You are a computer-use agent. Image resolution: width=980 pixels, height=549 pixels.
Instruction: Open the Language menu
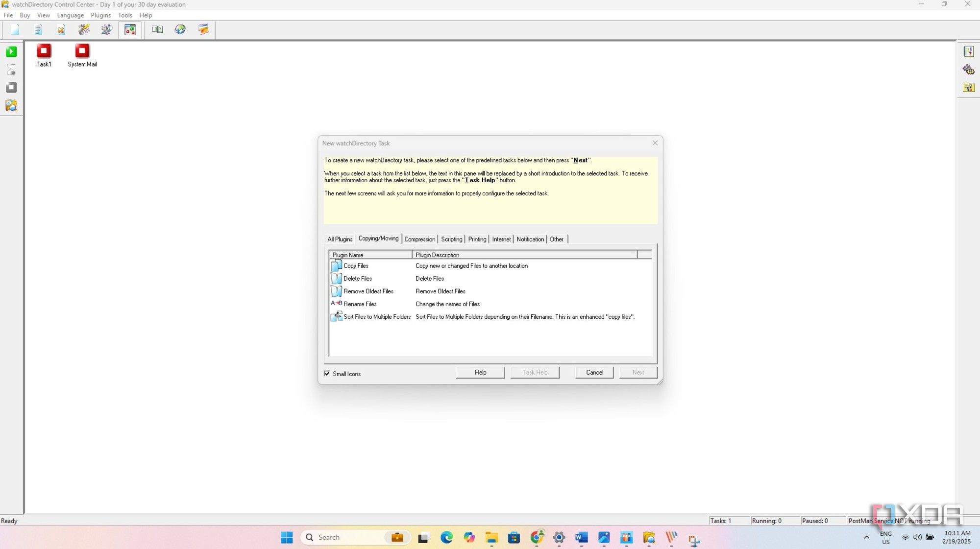tap(71, 15)
